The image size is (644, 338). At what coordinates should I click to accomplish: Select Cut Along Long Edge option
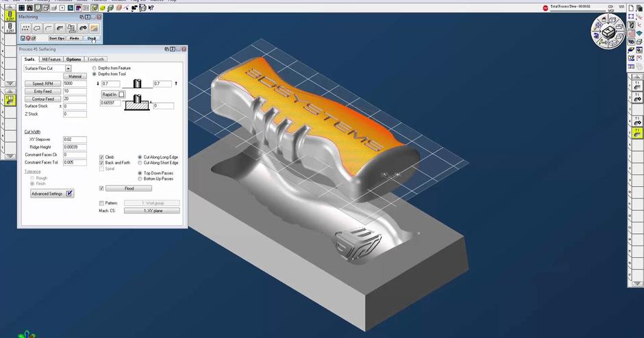[x=140, y=157]
